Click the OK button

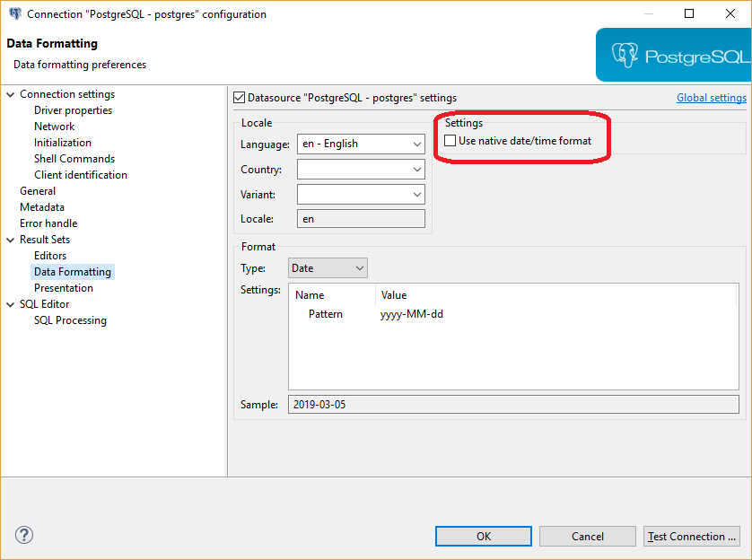(484, 536)
